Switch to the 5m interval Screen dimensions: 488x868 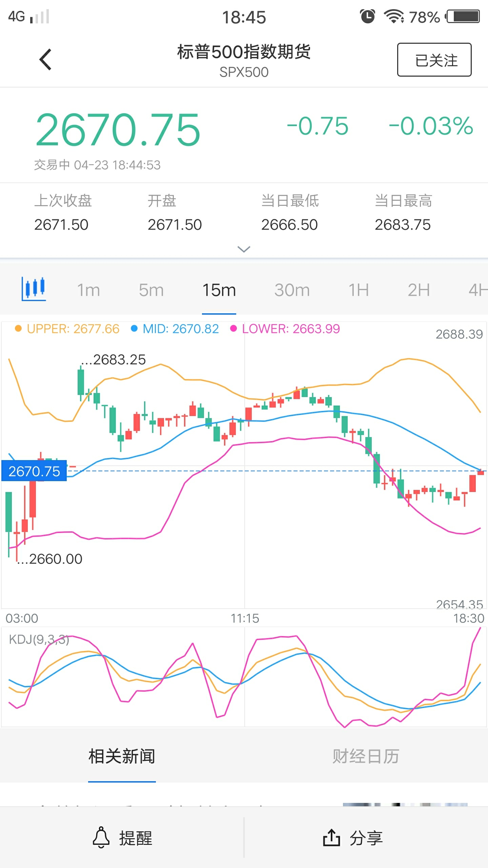[151, 290]
